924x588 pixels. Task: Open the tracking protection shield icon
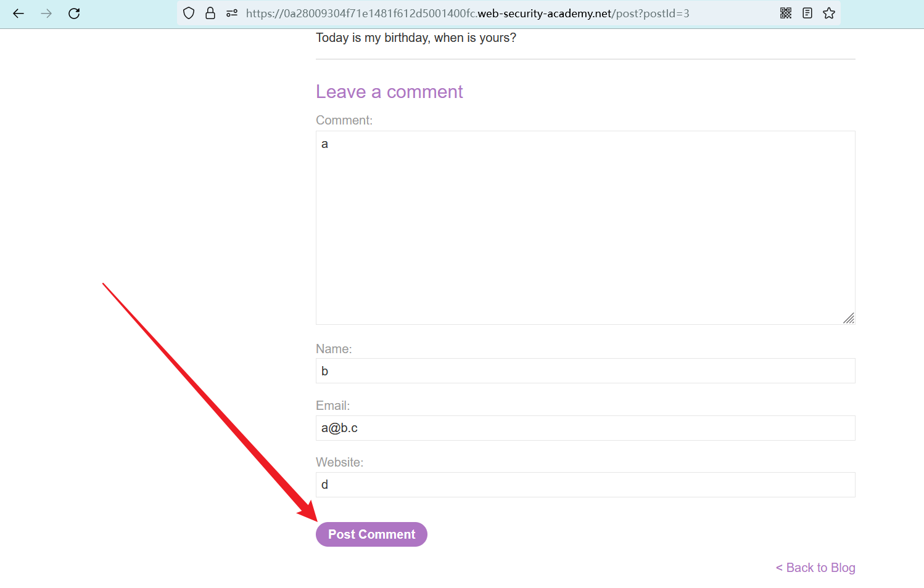point(189,13)
